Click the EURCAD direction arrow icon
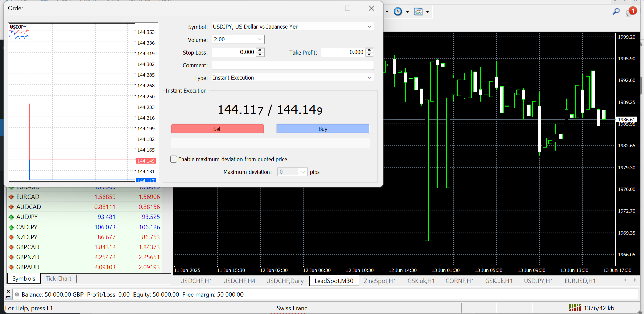Screen dimensions: 644x314 (11, 197)
